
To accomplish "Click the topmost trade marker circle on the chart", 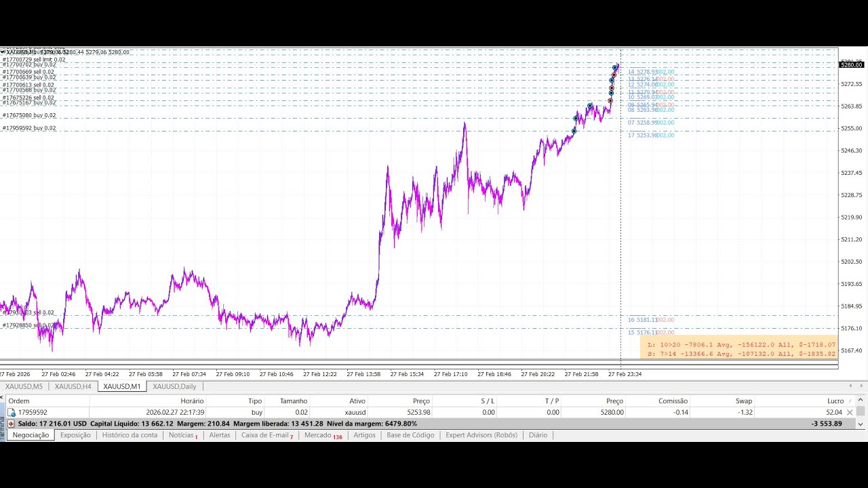I will [x=616, y=67].
